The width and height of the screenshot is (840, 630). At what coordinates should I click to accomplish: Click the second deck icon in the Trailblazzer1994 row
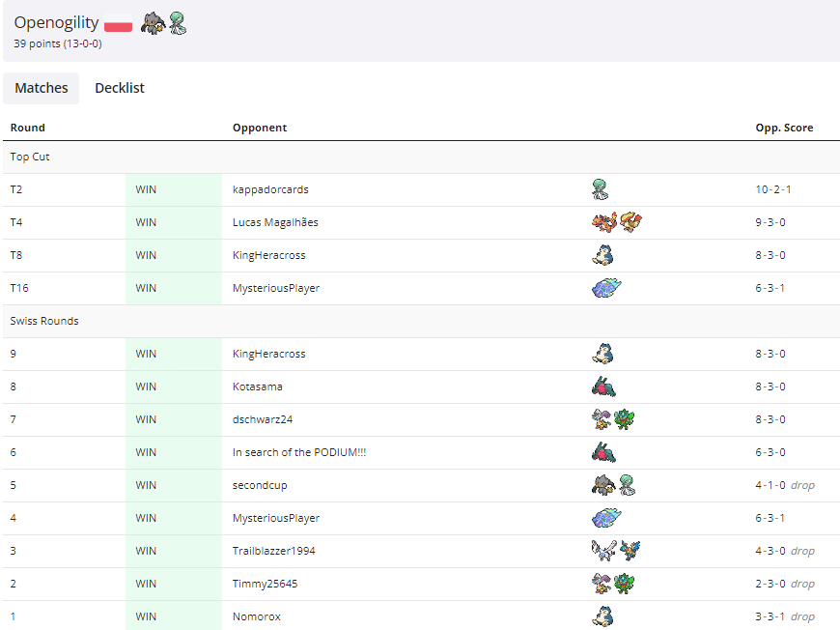[630, 550]
